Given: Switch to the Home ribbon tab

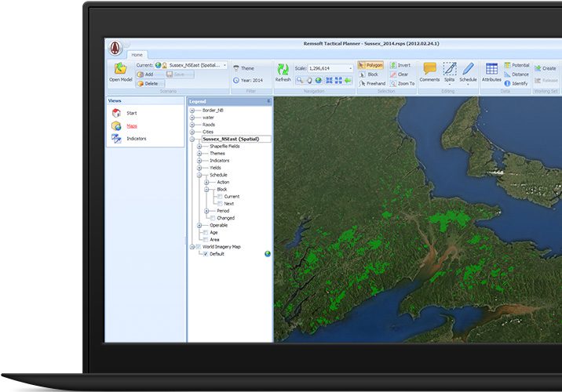Looking at the screenshot, I should pyautogui.click(x=137, y=55).
